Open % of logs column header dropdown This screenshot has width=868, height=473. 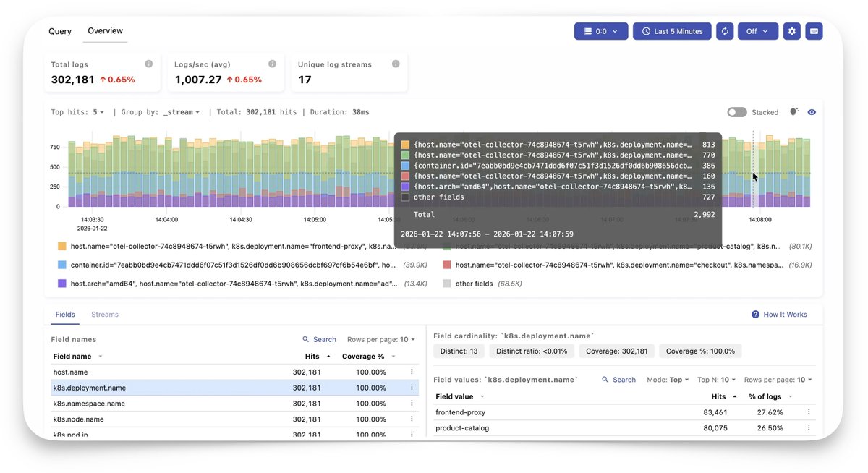[x=792, y=396]
